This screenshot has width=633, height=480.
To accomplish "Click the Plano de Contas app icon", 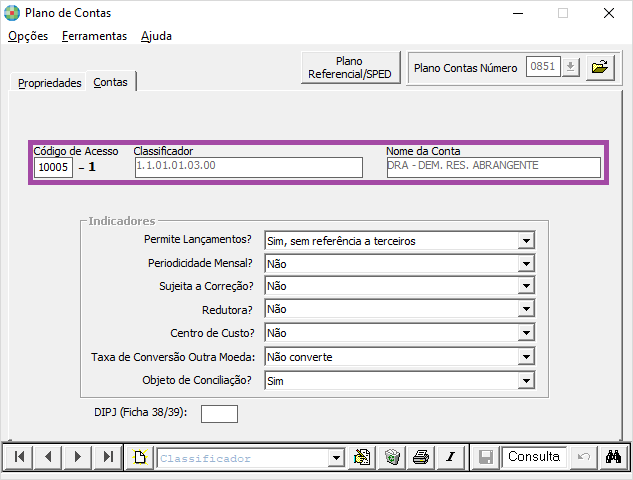I will click(12, 13).
